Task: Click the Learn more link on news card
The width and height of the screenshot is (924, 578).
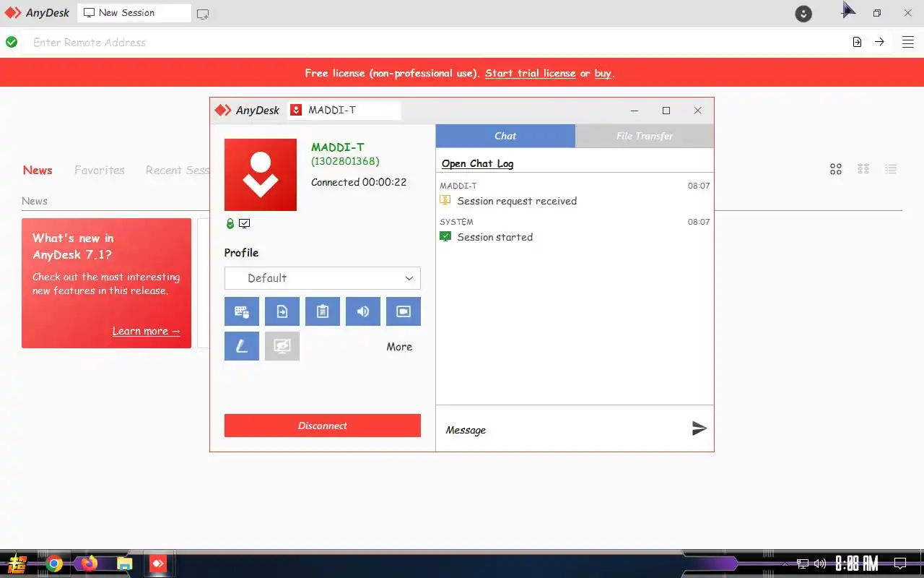Action: tap(147, 331)
